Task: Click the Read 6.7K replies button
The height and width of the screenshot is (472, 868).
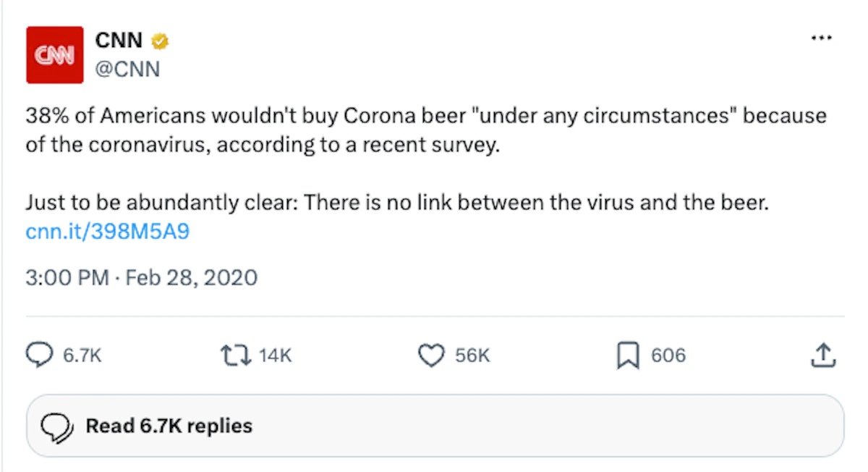Action: (435, 426)
